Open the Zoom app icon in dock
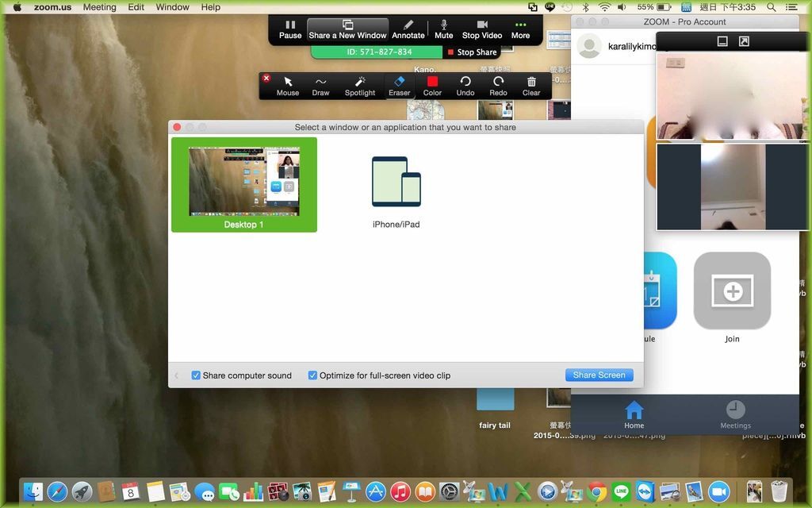 [x=718, y=491]
